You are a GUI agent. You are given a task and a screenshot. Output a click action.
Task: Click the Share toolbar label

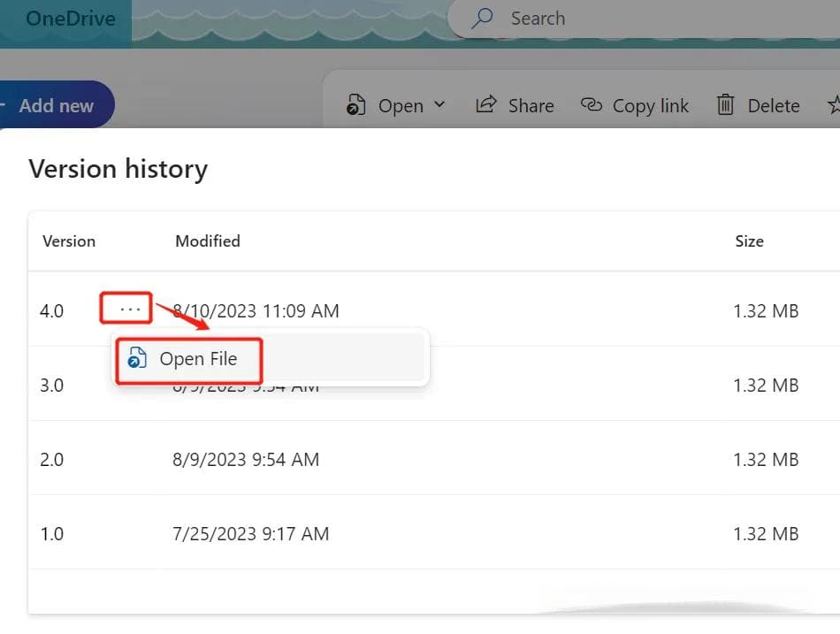[x=531, y=105]
